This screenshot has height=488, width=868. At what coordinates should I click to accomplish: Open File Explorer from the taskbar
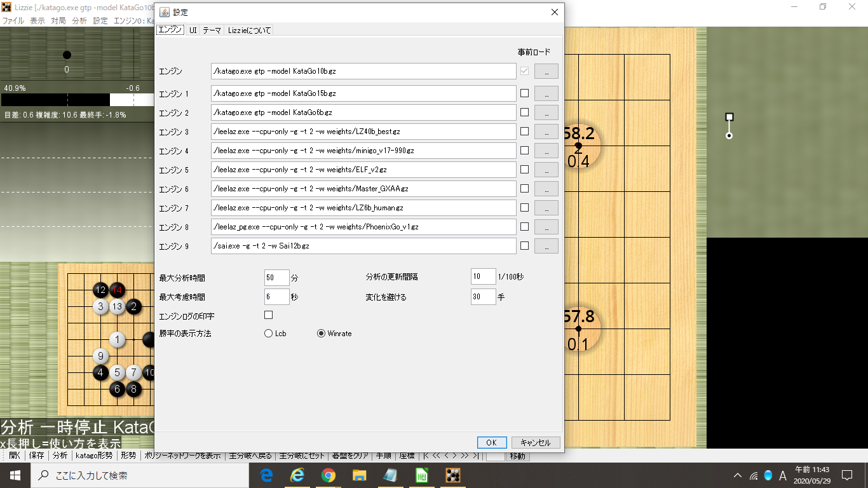(x=359, y=475)
